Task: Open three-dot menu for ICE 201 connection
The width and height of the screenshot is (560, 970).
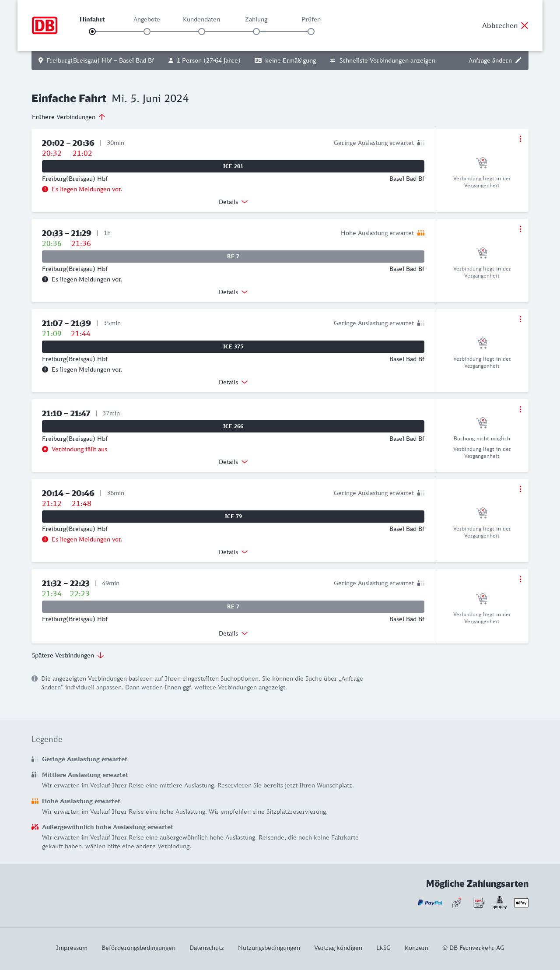Action: 520,139
